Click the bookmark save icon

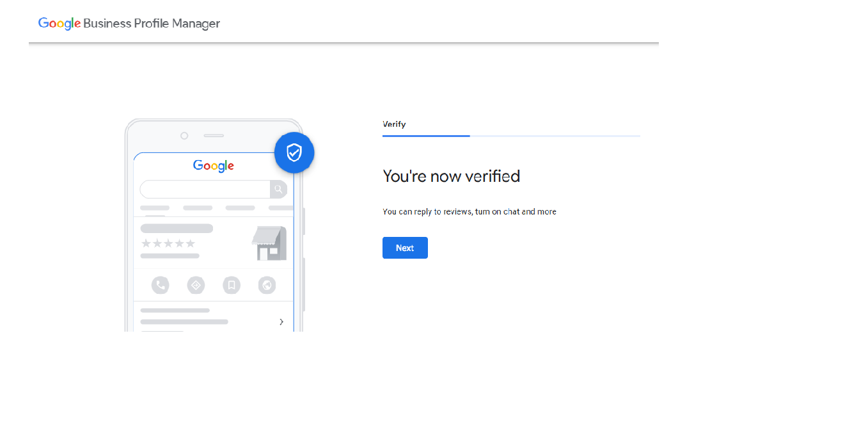tap(232, 285)
